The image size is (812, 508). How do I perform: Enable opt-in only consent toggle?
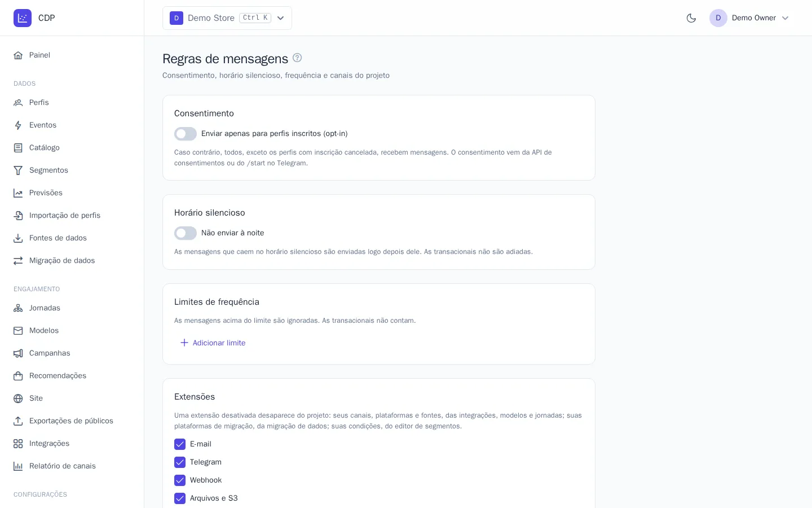tap(186, 134)
